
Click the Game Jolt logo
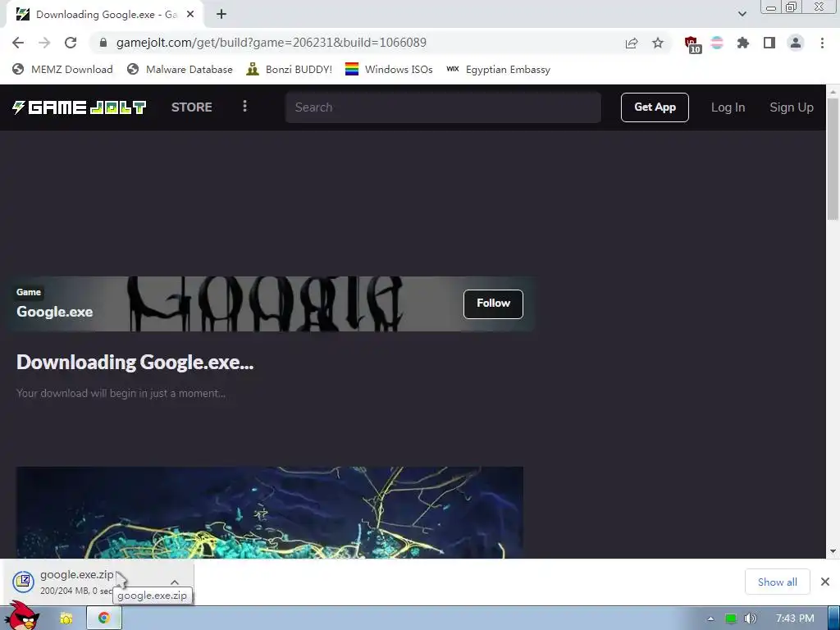click(x=80, y=107)
